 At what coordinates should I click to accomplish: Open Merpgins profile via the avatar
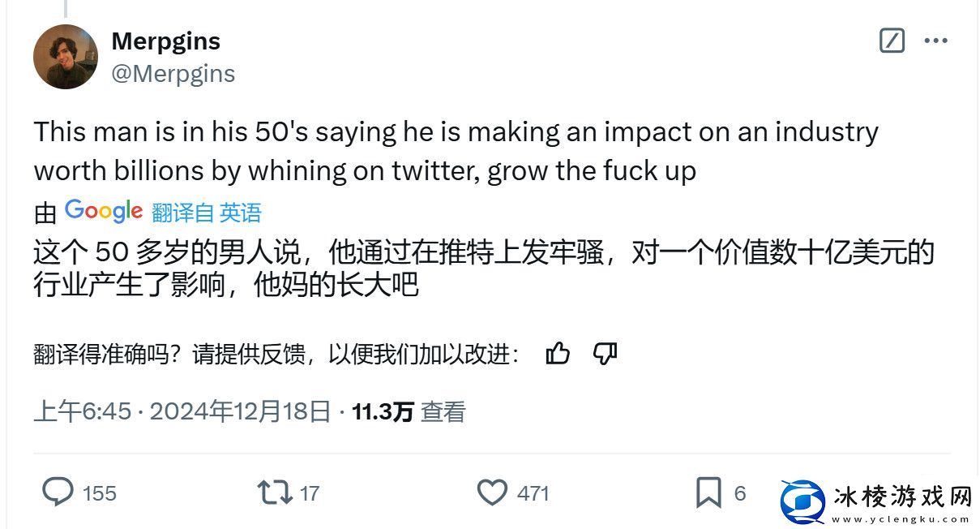click(x=65, y=57)
